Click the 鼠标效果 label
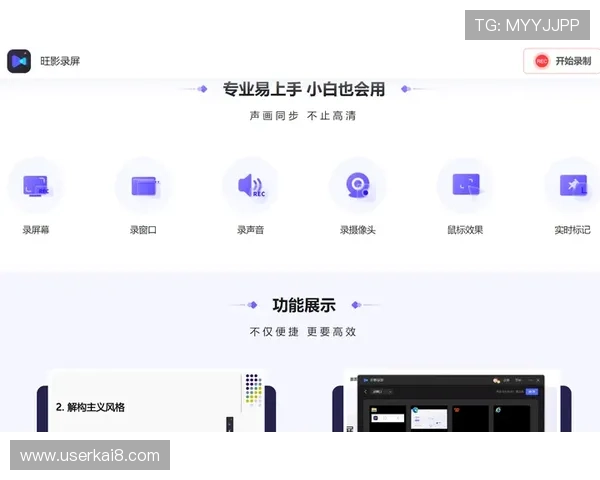The height and width of the screenshot is (480, 600). (465, 230)
